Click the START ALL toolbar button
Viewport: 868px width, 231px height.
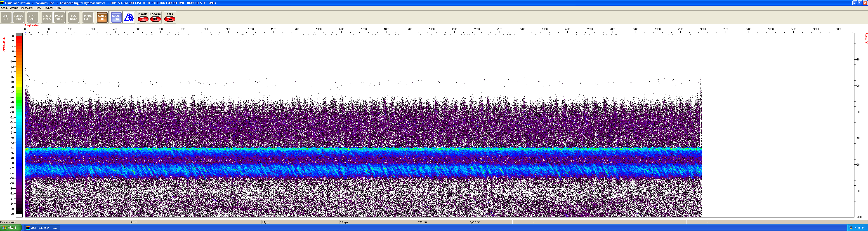click(33, 18)
